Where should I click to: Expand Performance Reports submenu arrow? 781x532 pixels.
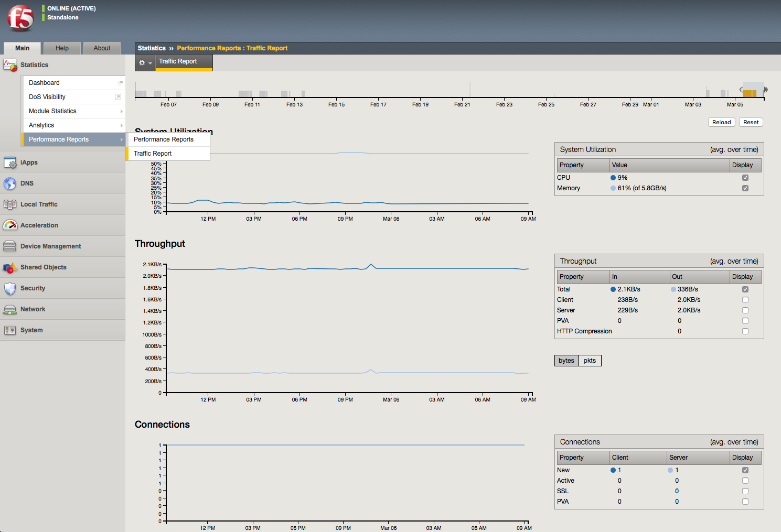point(121,139)
